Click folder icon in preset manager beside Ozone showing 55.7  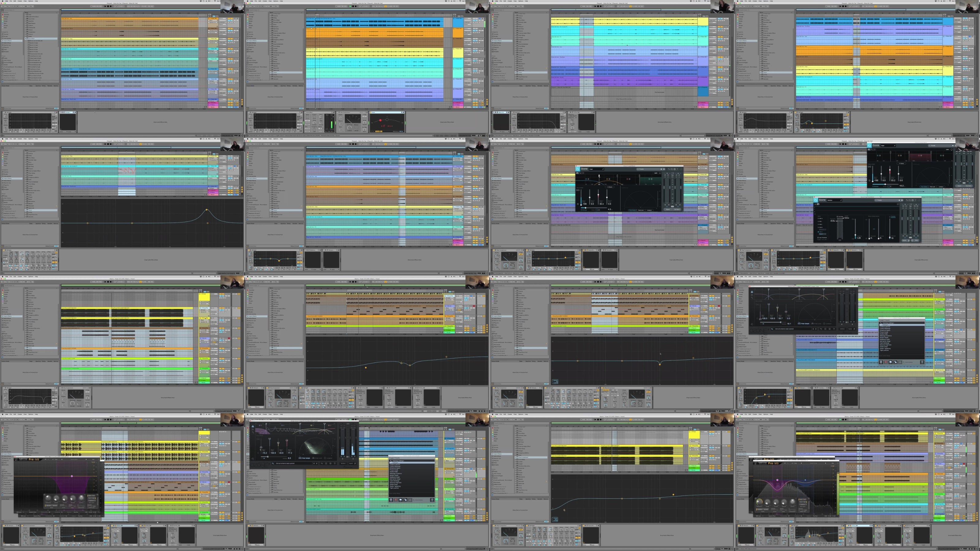[x=891, y=362]
